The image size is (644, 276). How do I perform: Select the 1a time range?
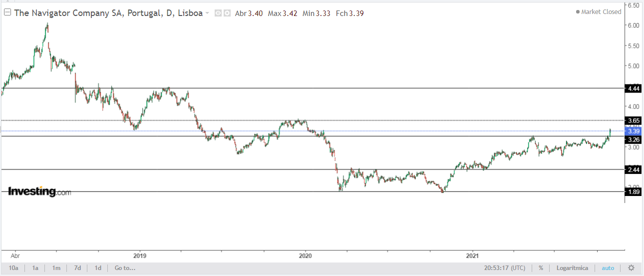pos(35,268)
